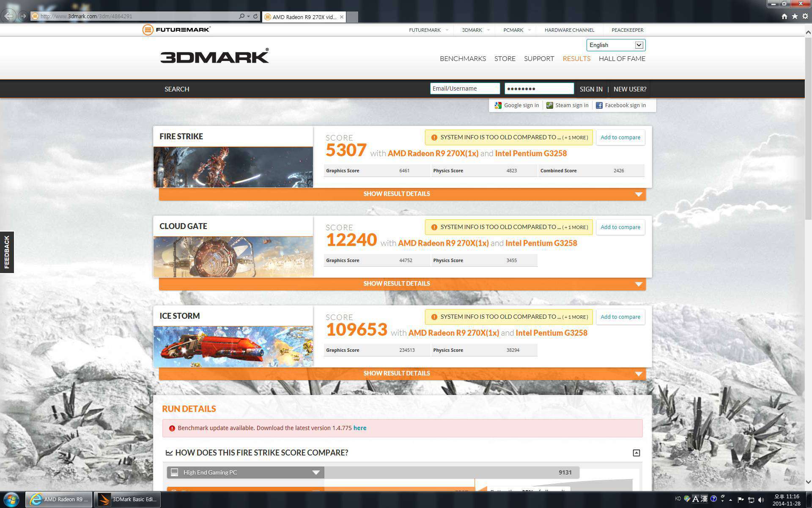Switch to Internet Explorer taskbar item

[59, 499]
